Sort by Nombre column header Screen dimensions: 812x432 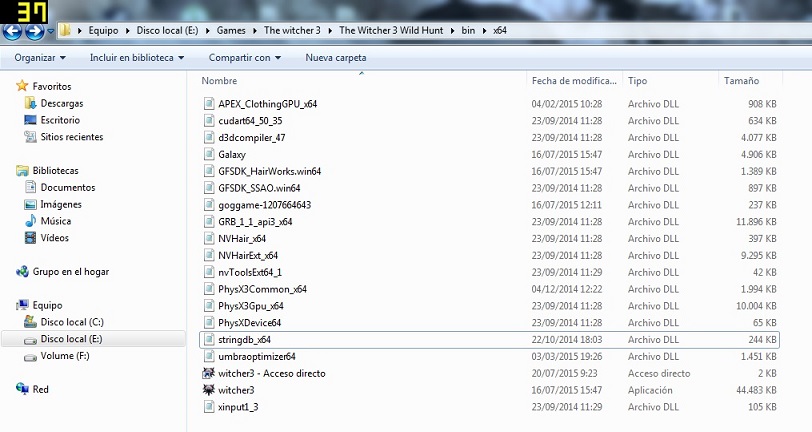click(219, 81)
